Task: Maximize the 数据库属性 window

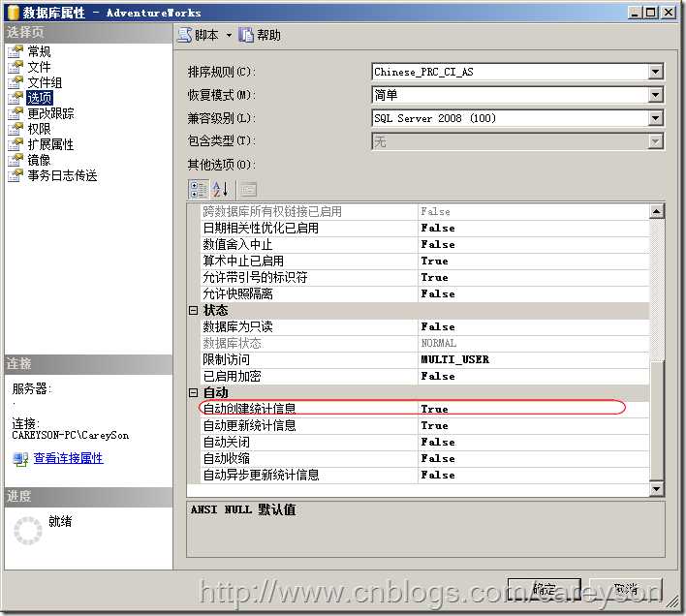Action: pyautogui.click(x=651, y=13)
